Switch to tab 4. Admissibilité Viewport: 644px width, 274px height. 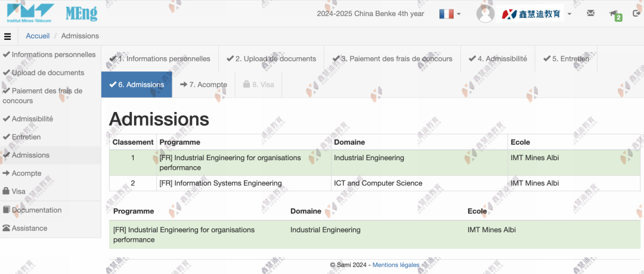[498, 58]
